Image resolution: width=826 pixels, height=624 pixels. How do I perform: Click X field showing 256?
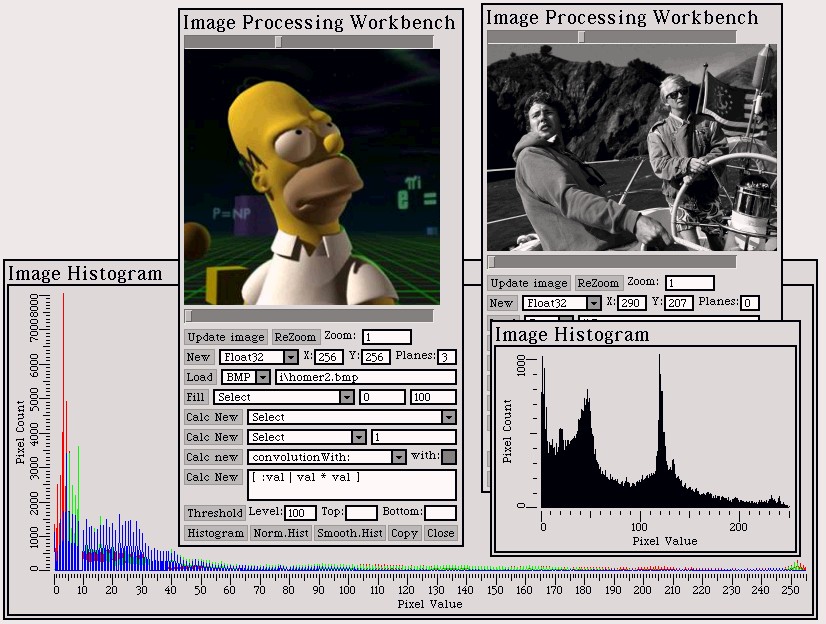(x=329, y=357)
